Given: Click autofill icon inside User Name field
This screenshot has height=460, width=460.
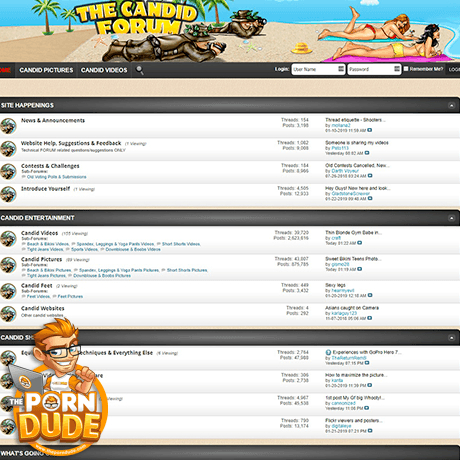Looking at the screenshot, I should 341,69.
